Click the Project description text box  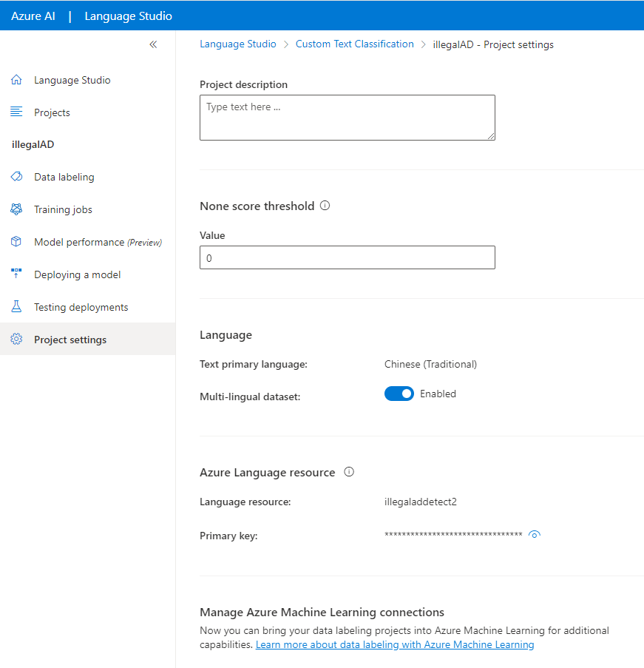(x=347, y=117)
